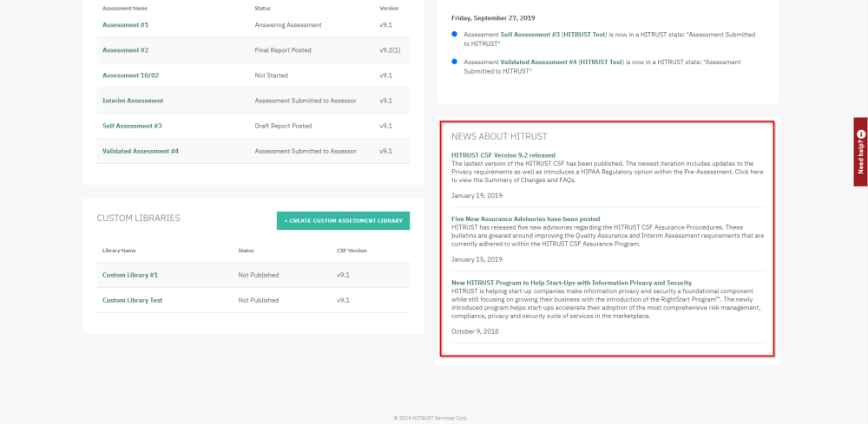Click version 'v9.2(1)' cell
Image resolution: width=868 pixels, height=424 pixels.
(390, 50)
